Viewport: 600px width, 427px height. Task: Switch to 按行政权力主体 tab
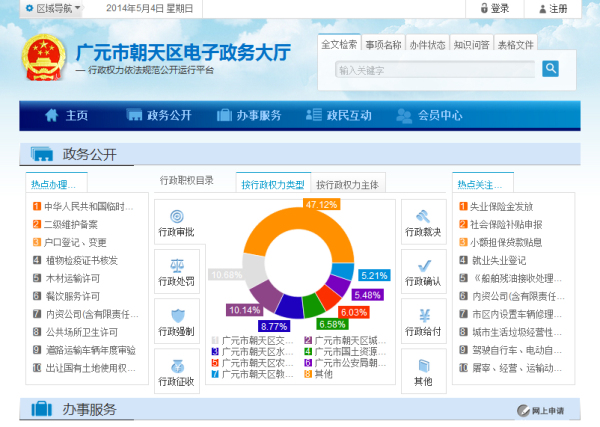click(347, 184)
